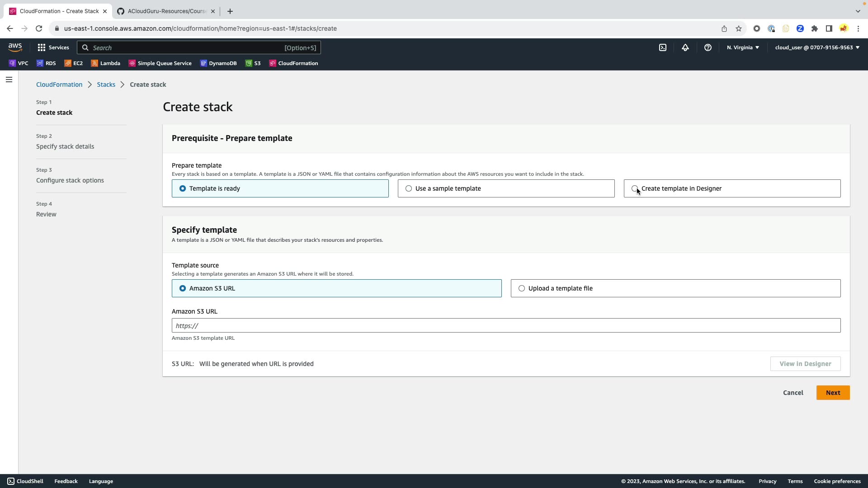Open the notifications bell
Viewport: 868px width, 488px height.
685,47
